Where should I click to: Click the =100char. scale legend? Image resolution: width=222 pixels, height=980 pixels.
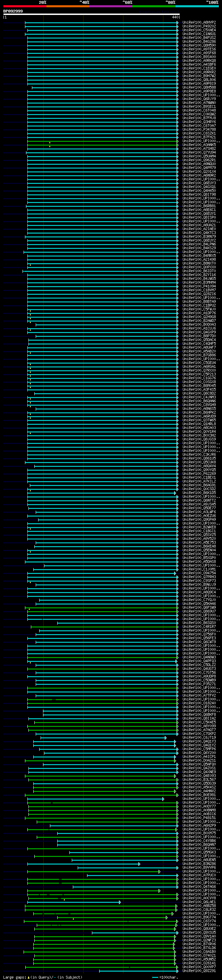pos(165,977)
